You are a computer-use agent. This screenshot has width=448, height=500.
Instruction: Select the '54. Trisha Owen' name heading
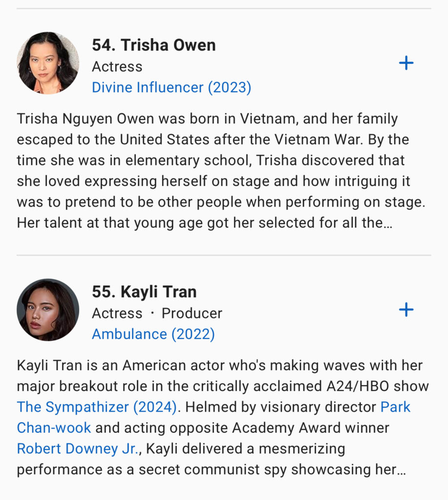[154, 45]
